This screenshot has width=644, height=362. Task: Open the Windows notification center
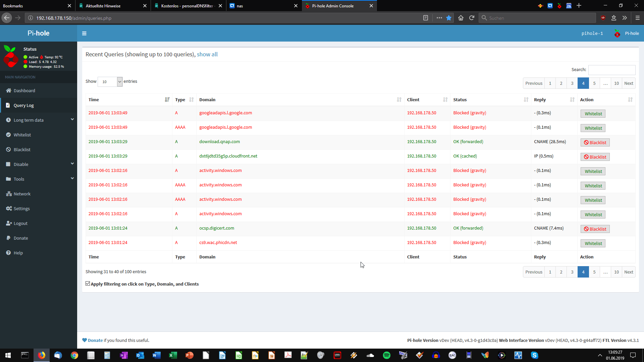(x=633, y=355)
